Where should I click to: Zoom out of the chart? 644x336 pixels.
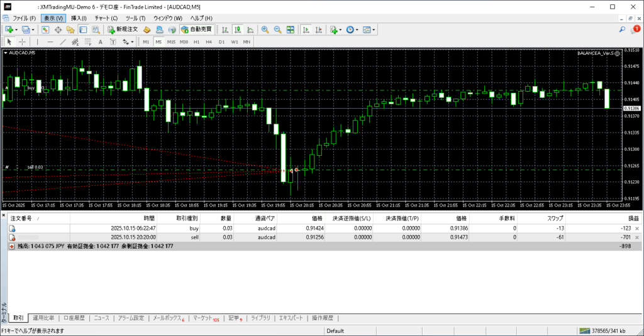(277, 30)
